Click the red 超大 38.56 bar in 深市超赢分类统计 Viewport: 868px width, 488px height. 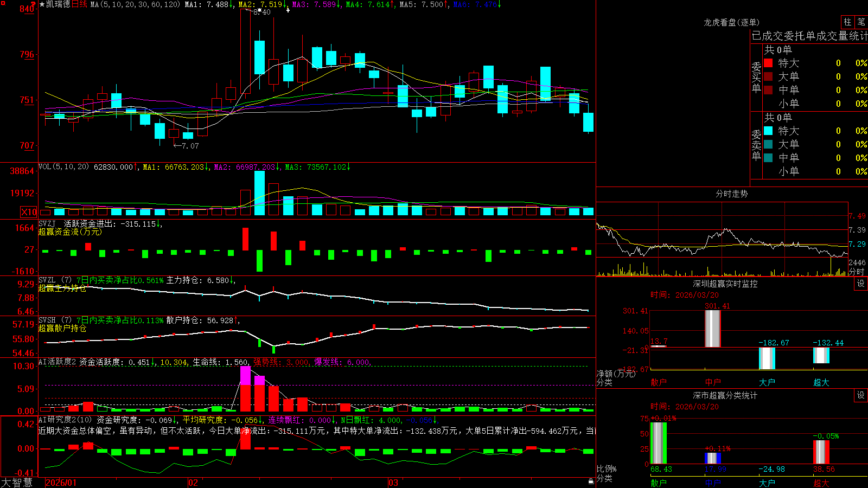(x=821, y=452)
